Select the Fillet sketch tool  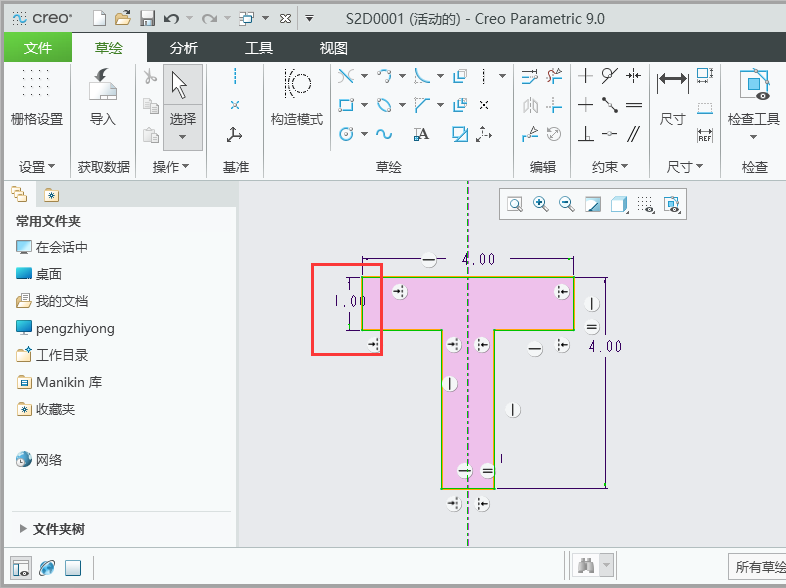coord(422,76)
